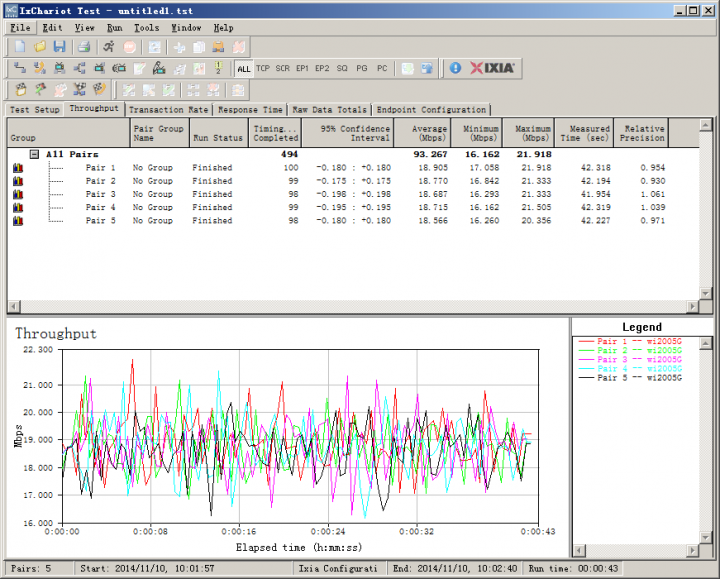Stop the running test
The height and width of the screenshot is (579, 720).
(x=129, y=46)
